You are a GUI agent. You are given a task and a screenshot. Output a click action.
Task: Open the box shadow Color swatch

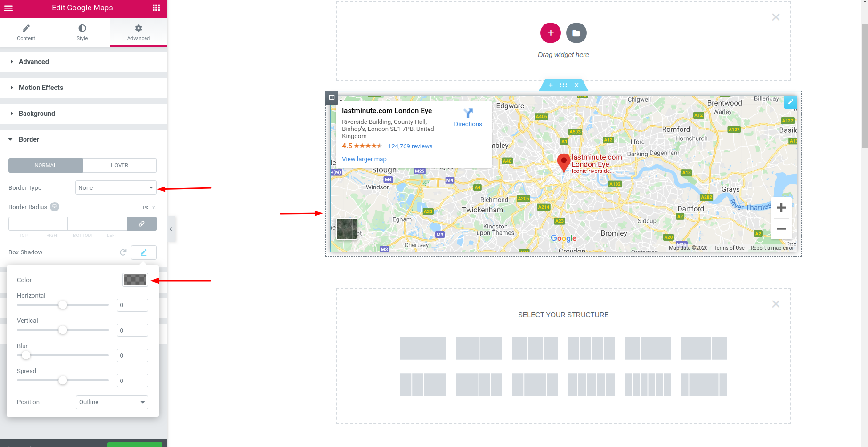tap(135, 280)
